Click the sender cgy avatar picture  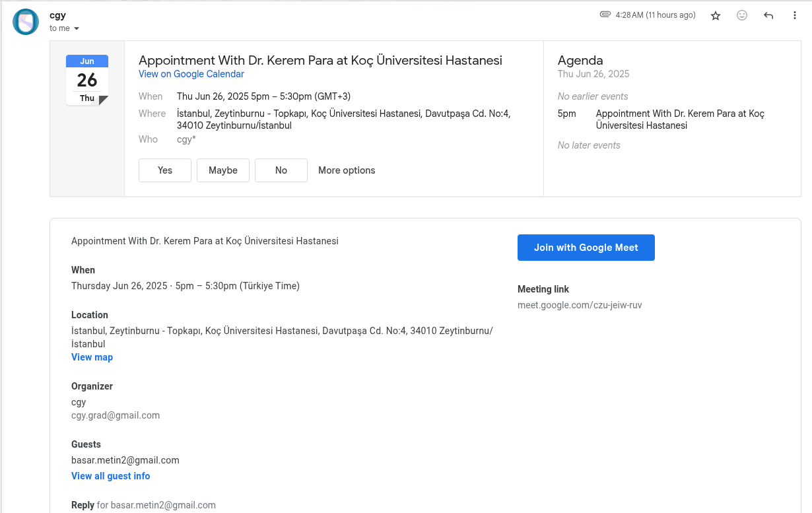[26, 22]
